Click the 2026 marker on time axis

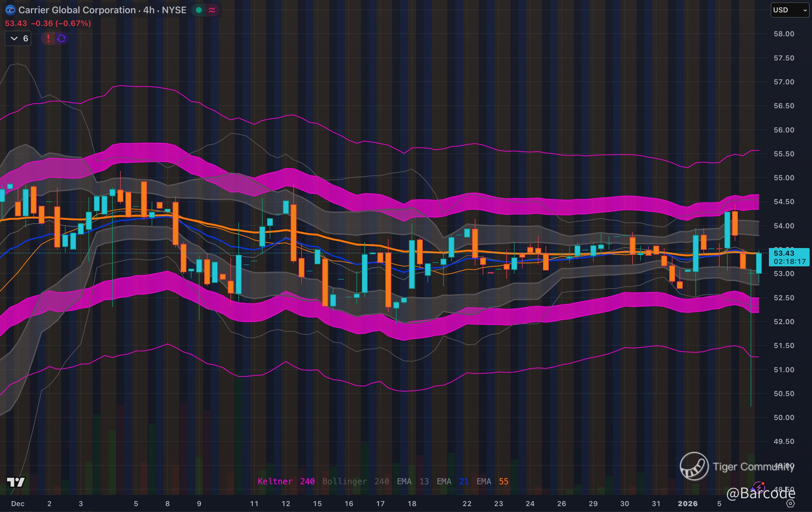687,503
